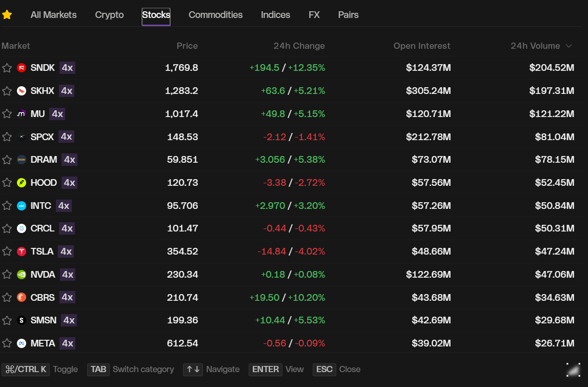Click the TSLA ticker logo icon

point(22,251)
